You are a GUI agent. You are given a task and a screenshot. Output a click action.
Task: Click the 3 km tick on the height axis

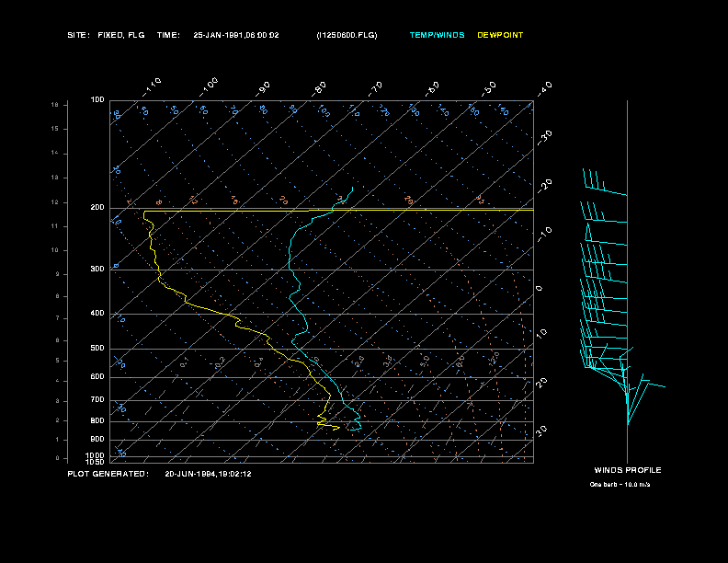tap(58, 401)
